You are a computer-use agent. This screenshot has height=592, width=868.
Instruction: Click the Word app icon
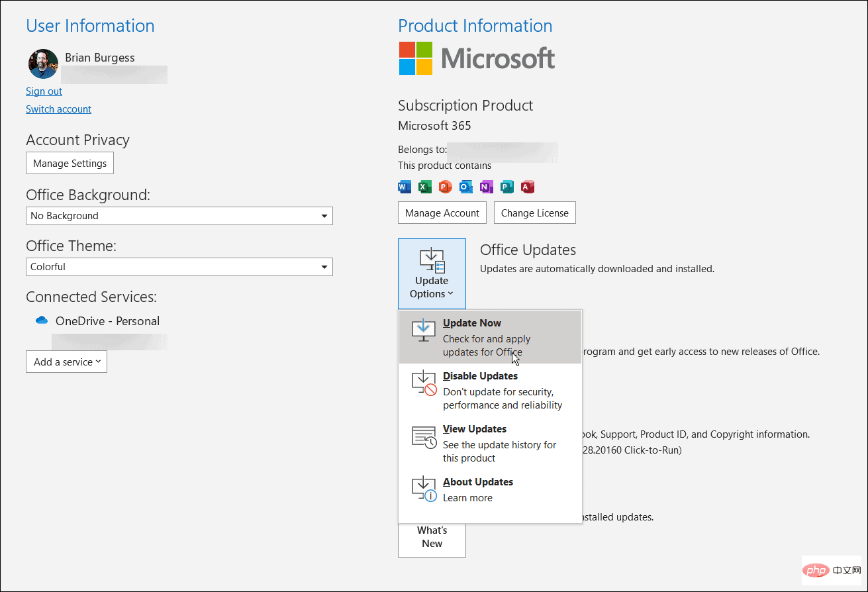click(405, 187)
